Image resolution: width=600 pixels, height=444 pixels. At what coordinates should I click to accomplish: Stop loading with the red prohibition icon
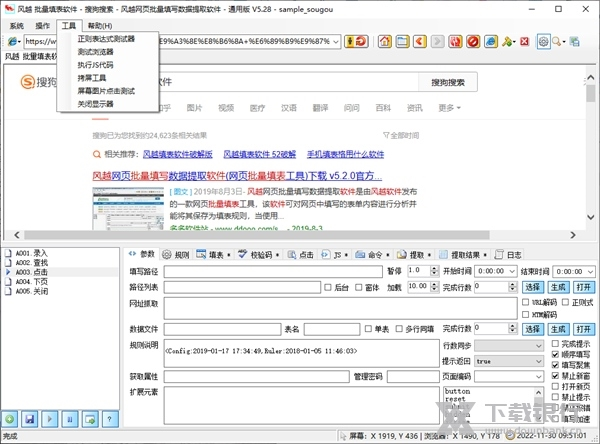pyautogui.click(x=473, y=41)
